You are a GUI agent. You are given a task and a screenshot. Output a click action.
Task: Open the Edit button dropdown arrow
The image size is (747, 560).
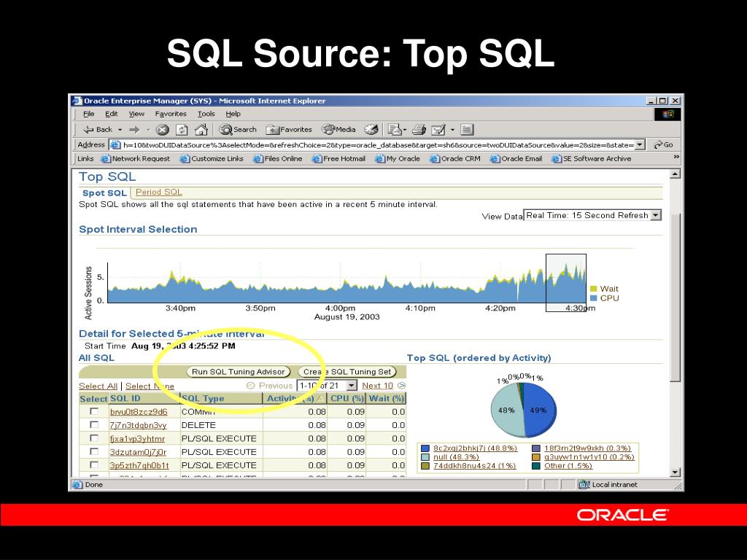tap(452, 130)
